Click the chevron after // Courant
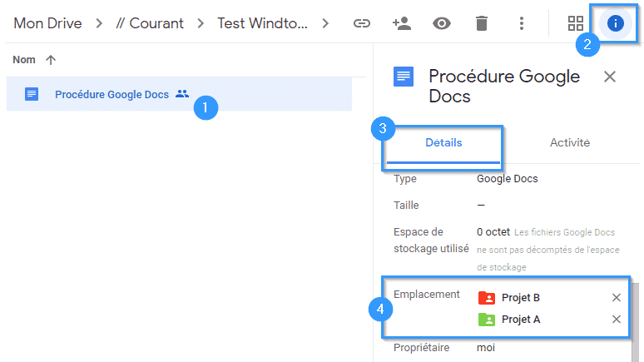 201,23
